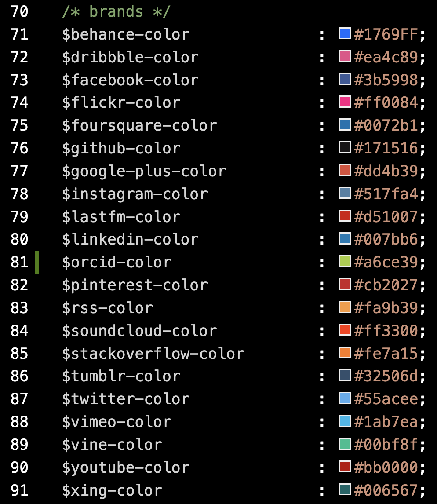Click the xing teal color swatch
The width and height of the screenshot is (437, 504).
pos(345,489)
